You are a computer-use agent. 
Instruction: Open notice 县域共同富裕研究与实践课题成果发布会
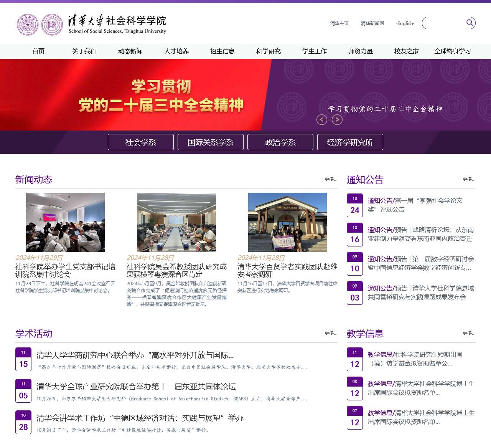coord(421,293)
